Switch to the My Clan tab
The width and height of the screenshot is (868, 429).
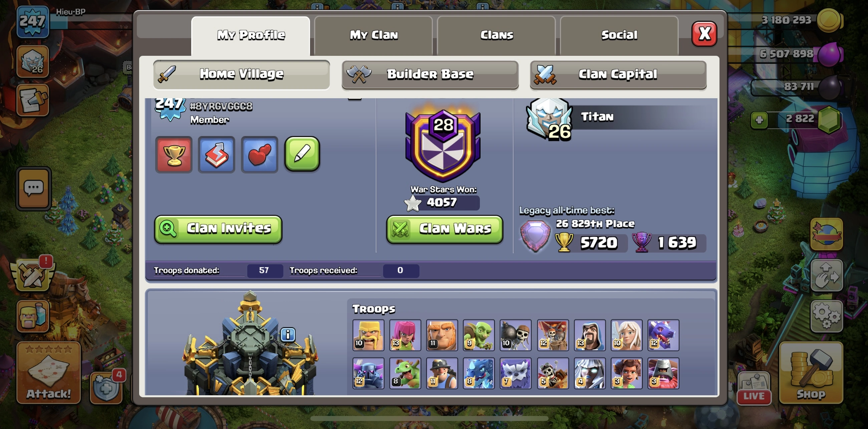[373, 35]
